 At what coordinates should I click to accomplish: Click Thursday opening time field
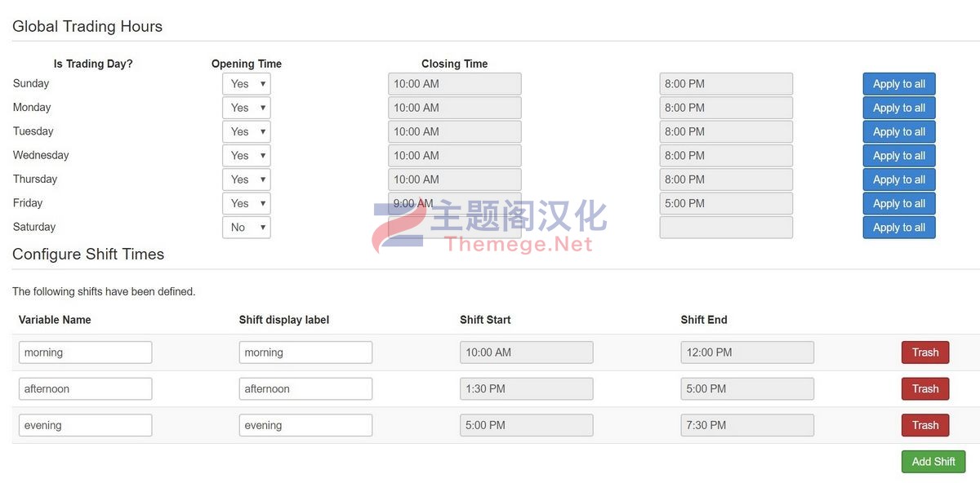click(454, 179)
